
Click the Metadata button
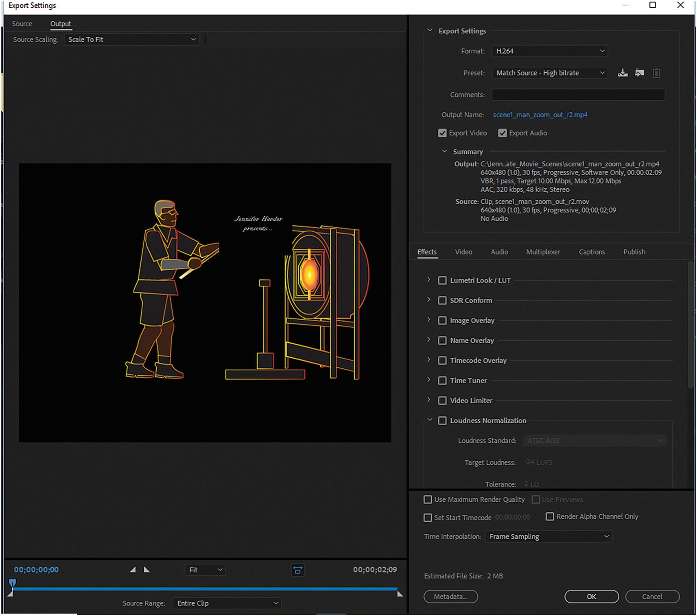pos(450,596)
